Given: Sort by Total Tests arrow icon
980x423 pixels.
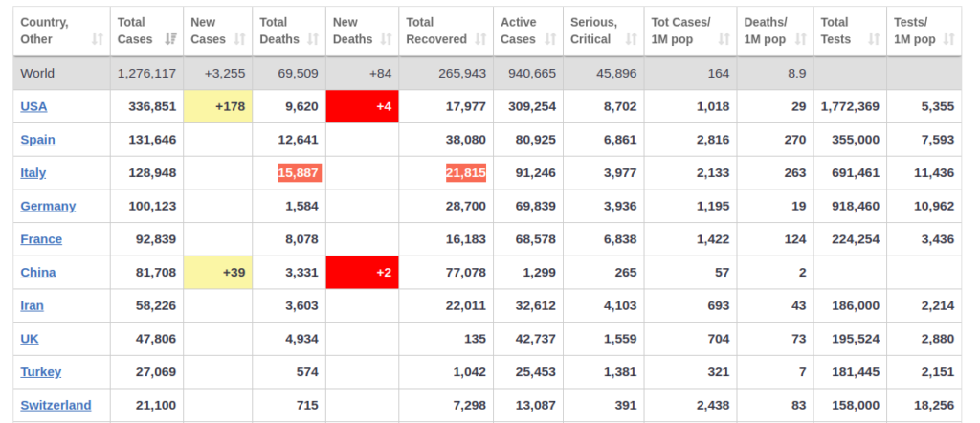Looking at the screenshot, I should [874, 39].
